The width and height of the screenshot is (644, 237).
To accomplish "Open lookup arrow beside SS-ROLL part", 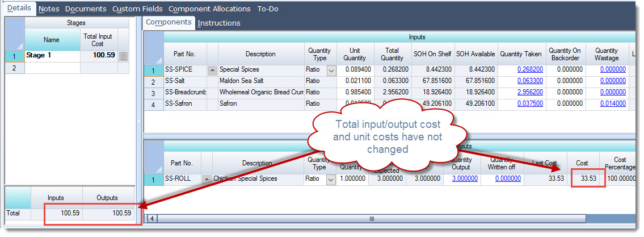I will point(207,180).
